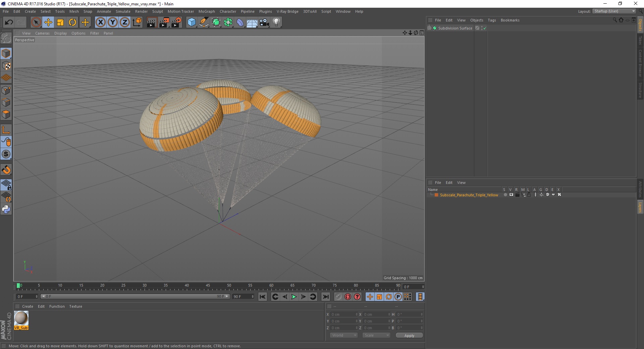Toggle the Snap S icon
644x349 pixels.
pos(6,154)
